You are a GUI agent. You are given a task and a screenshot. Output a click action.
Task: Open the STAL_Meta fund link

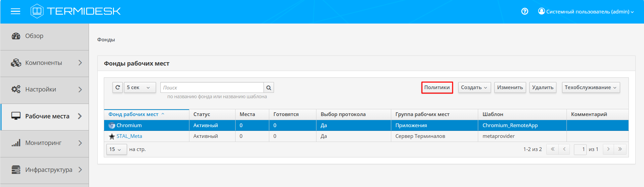click(129, 136)
